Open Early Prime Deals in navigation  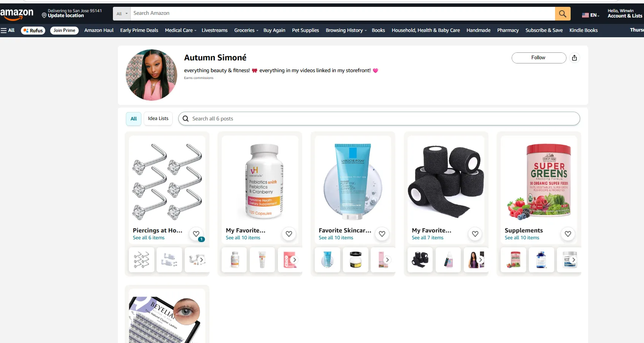click(x=139, y=30)
